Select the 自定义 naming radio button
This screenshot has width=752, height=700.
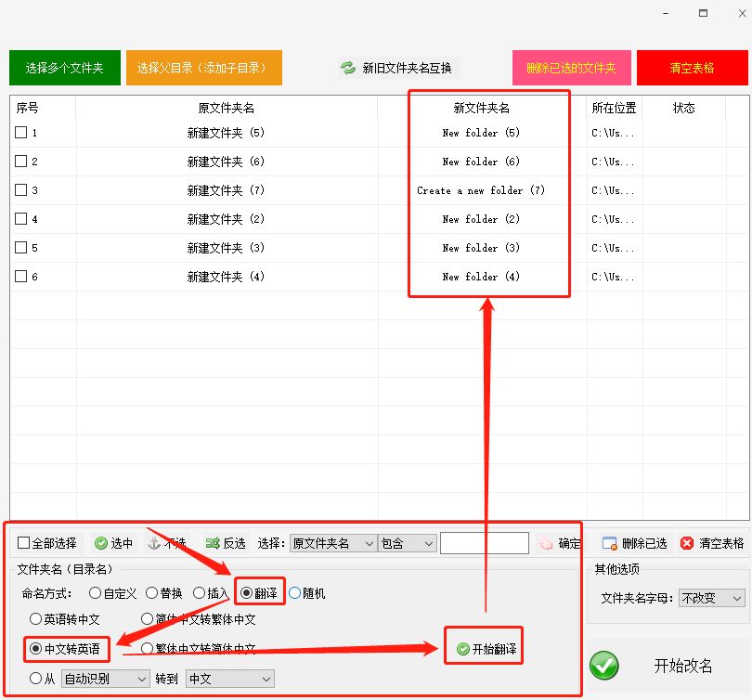95,593
